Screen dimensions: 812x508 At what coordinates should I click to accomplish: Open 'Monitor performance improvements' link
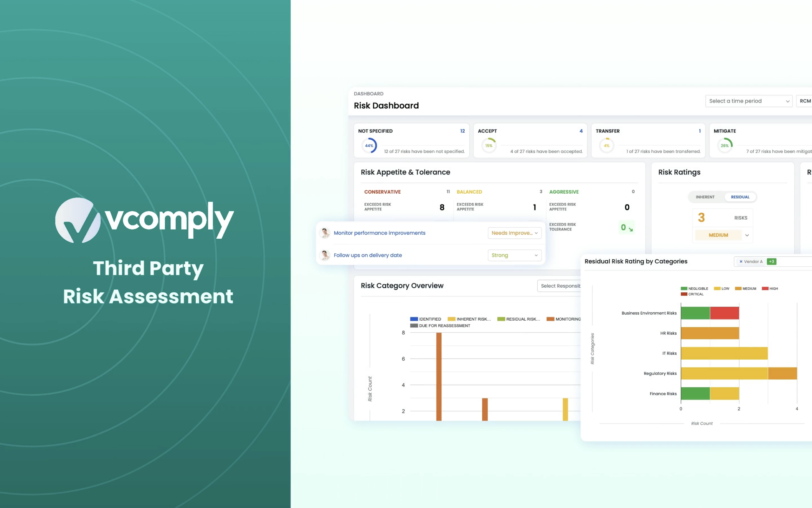tap(379, 233)
